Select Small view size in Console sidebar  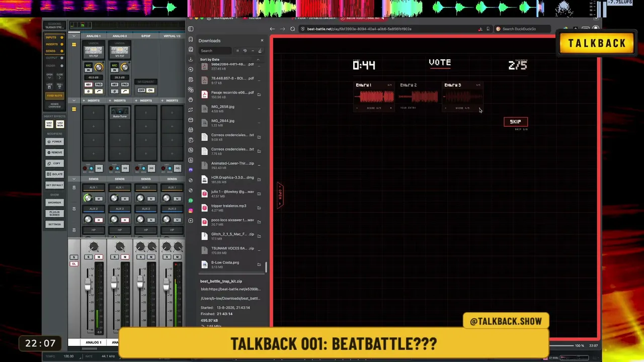click(x=59, y=85)
